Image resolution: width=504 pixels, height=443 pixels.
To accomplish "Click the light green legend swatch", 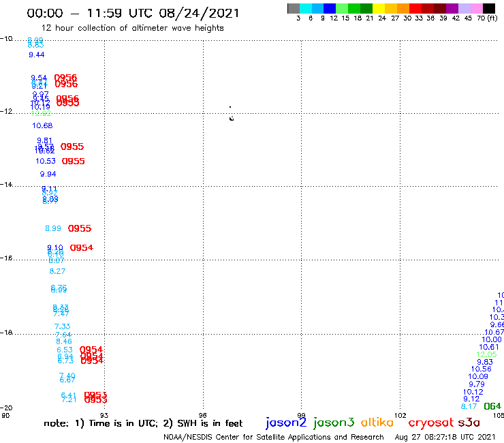I will [342, 9].
